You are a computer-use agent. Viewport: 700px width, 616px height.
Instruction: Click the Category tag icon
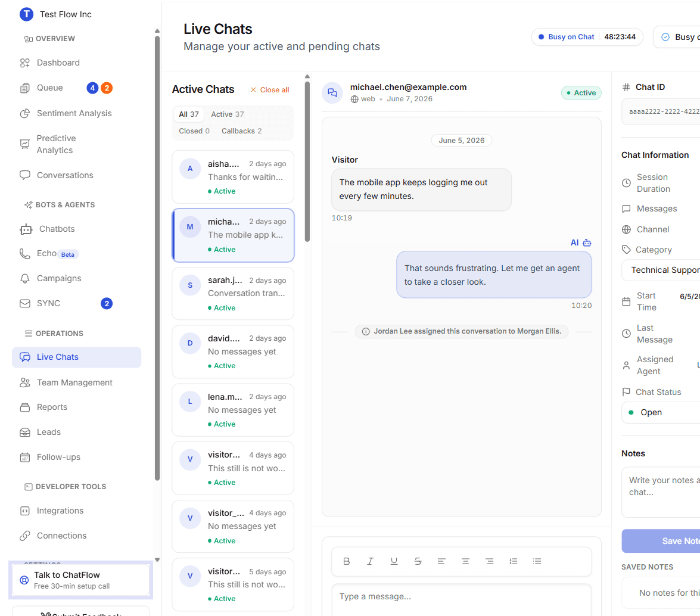pos(626,250)
